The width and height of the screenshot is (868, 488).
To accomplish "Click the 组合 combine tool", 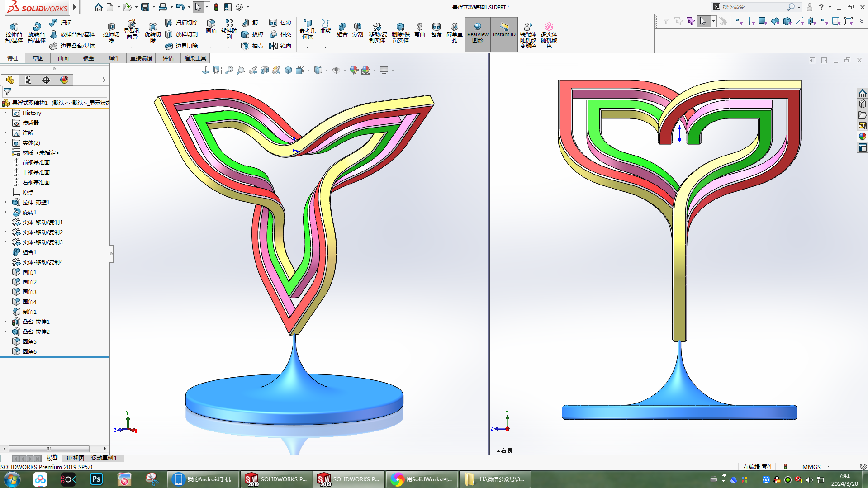I will tap(342, 30).
